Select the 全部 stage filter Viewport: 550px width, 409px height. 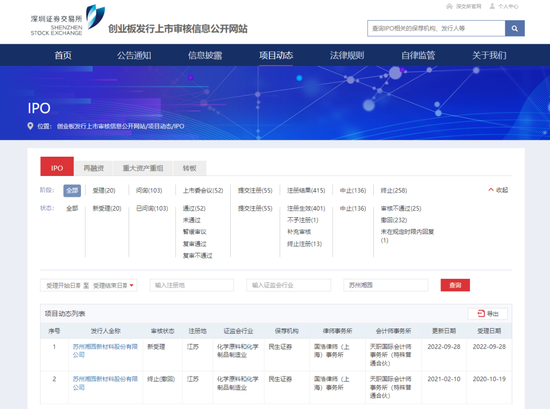coord(72,190)
